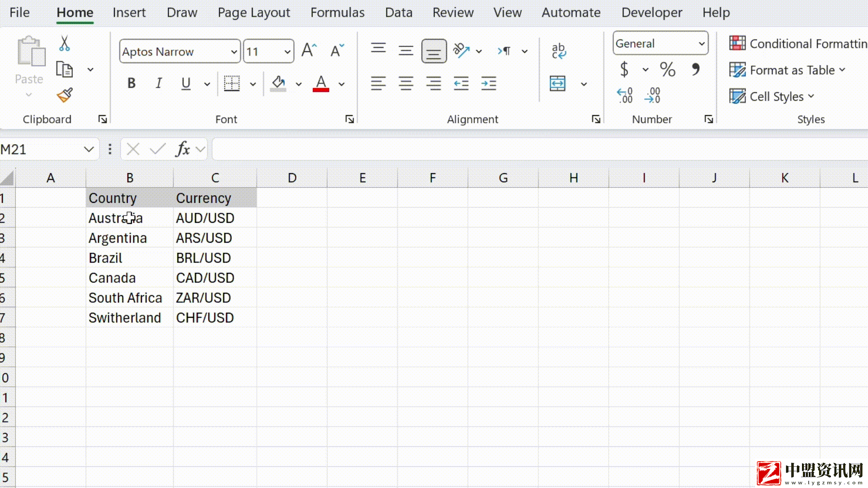Viewport: 868px width, 488px height.
Task: Switch to the Page Layout tab
Action: [254, 12]
